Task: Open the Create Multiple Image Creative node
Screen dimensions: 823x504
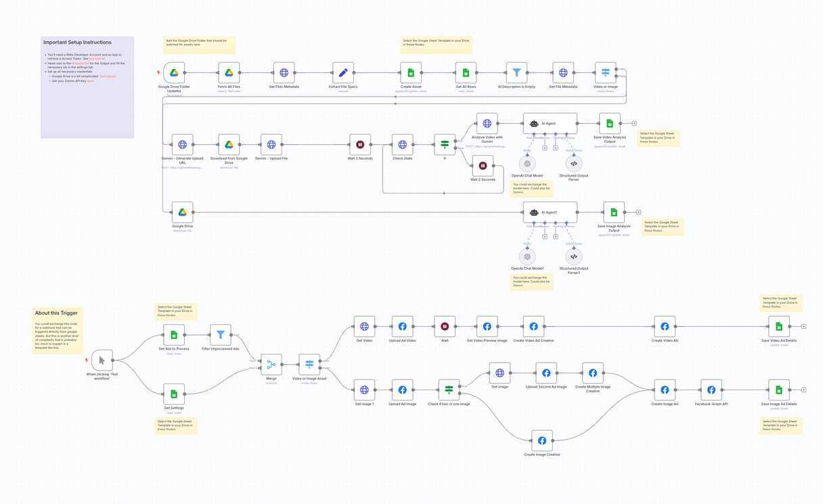Action: point(592,371)
